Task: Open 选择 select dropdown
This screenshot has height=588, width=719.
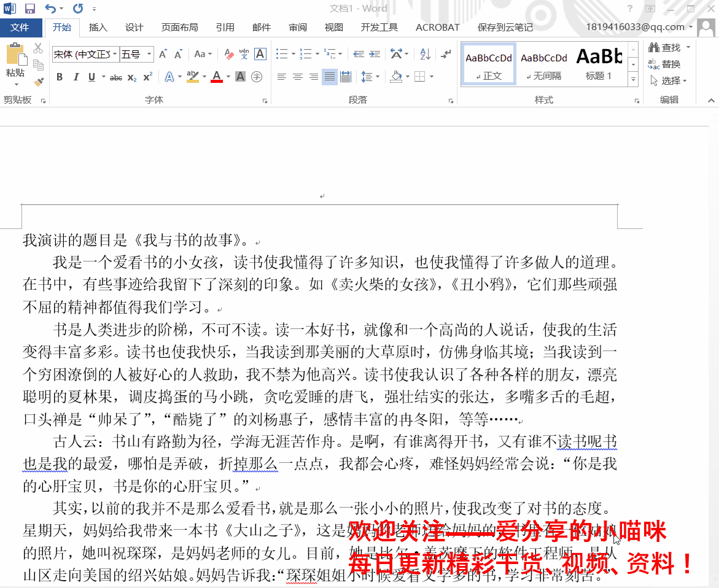Action: [x=669, y=80]
